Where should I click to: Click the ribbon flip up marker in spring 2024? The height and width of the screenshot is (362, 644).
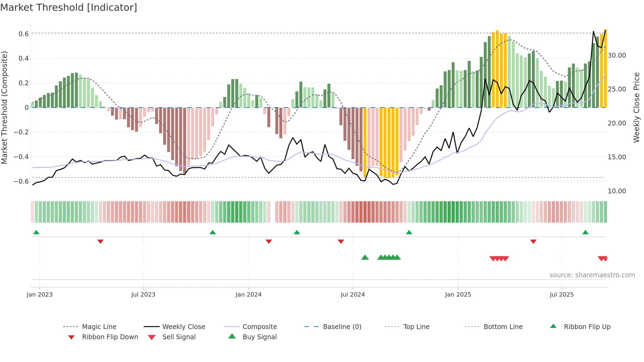[297, 232]
